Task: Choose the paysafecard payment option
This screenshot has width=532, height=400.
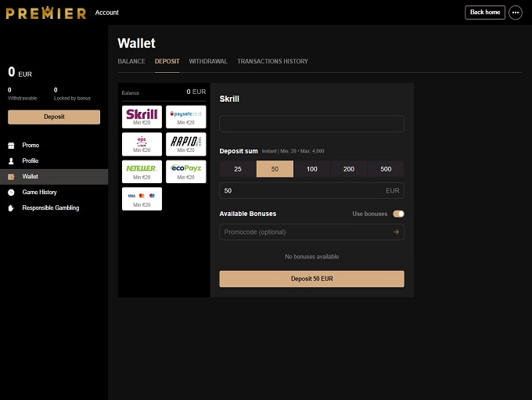Action: click(185, 117)
